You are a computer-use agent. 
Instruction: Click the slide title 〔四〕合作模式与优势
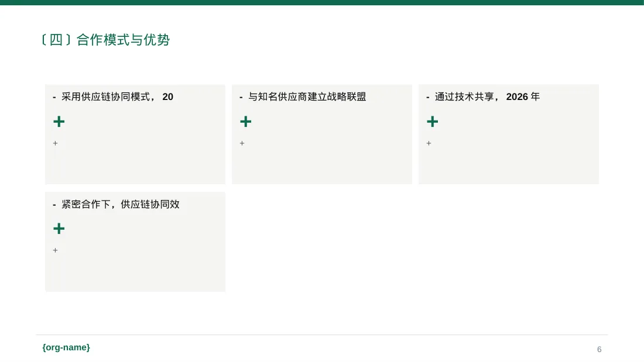pos(105,40)
